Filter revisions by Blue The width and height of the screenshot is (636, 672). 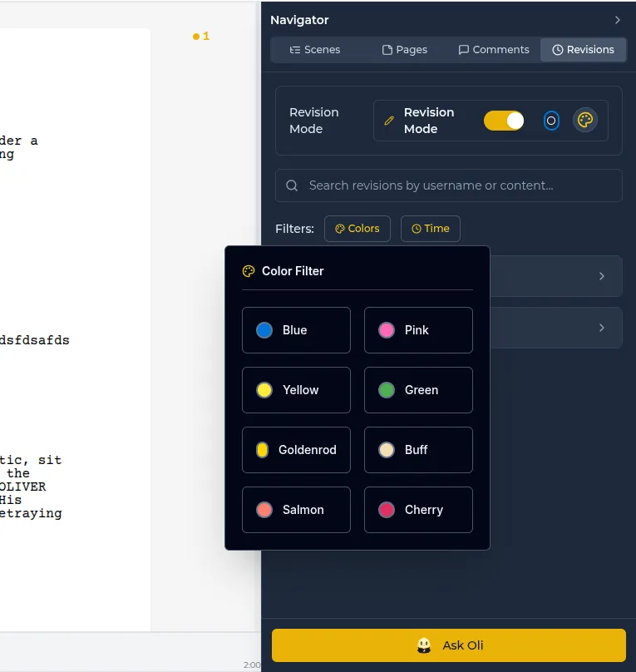[296, 330]
